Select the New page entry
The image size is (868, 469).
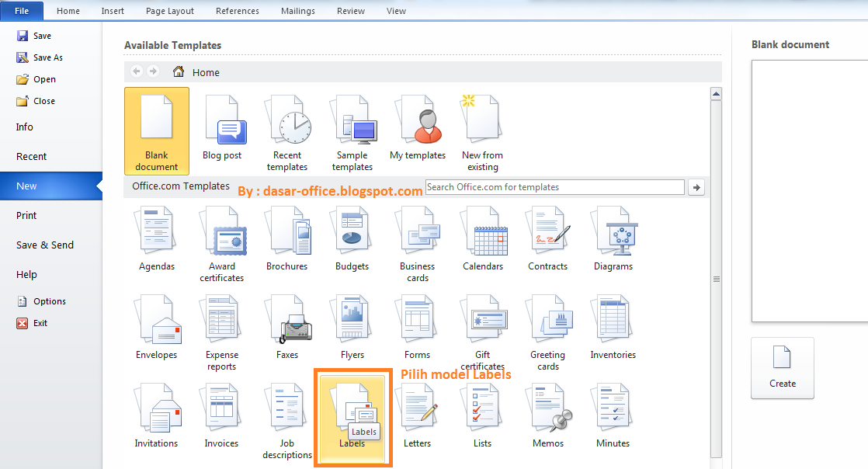[x=51, y=186]
